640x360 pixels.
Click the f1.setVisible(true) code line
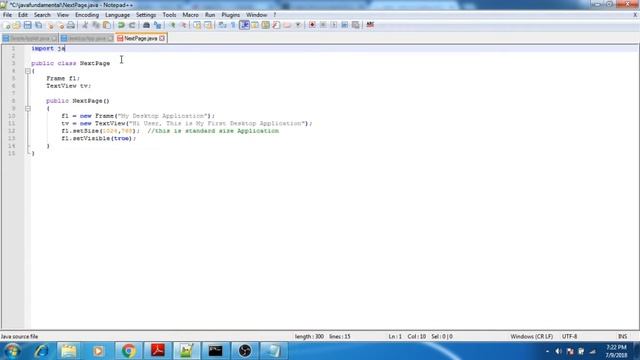98,139
